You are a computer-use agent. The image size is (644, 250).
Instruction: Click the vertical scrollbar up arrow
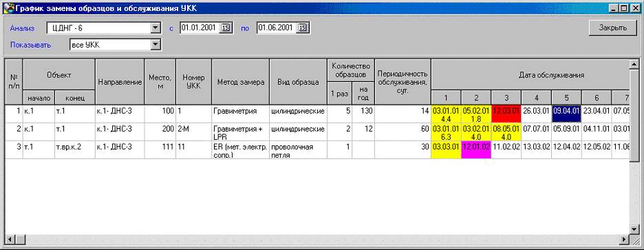tap(634, 64)
